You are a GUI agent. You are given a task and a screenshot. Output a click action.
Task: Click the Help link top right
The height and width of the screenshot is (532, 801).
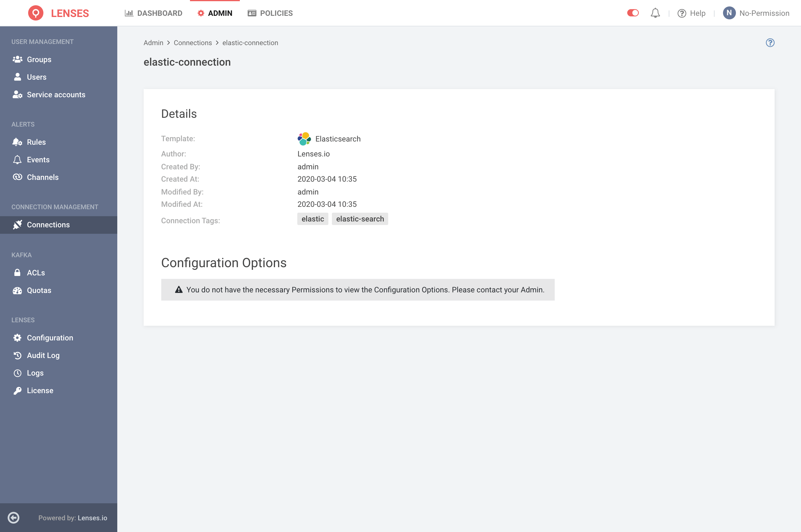click(x=690, y=13)
